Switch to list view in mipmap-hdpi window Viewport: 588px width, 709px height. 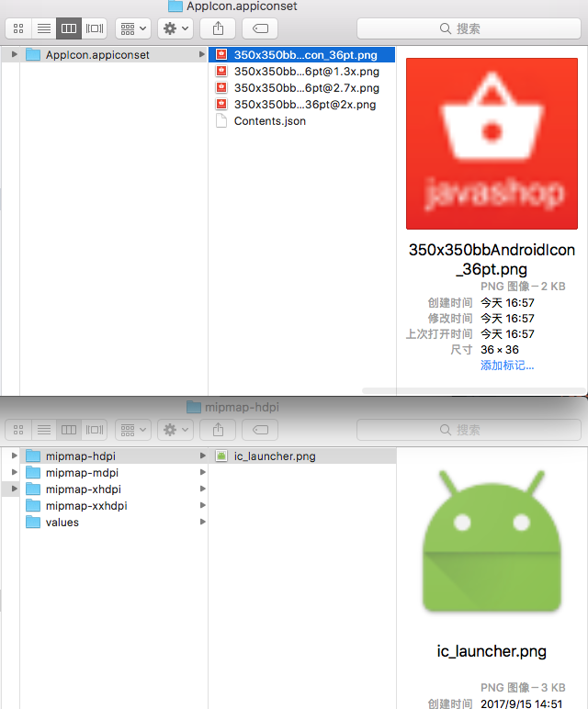coord(44,430)
